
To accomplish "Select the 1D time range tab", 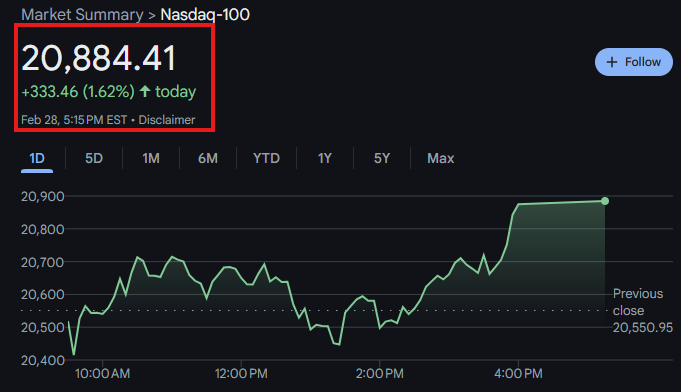I will click(x=37, y=158).
